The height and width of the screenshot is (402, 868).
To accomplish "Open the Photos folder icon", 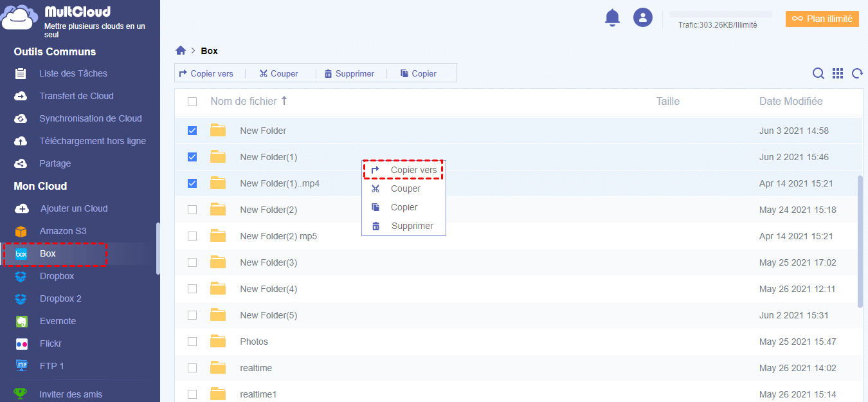I will click(x=218, y=342).
